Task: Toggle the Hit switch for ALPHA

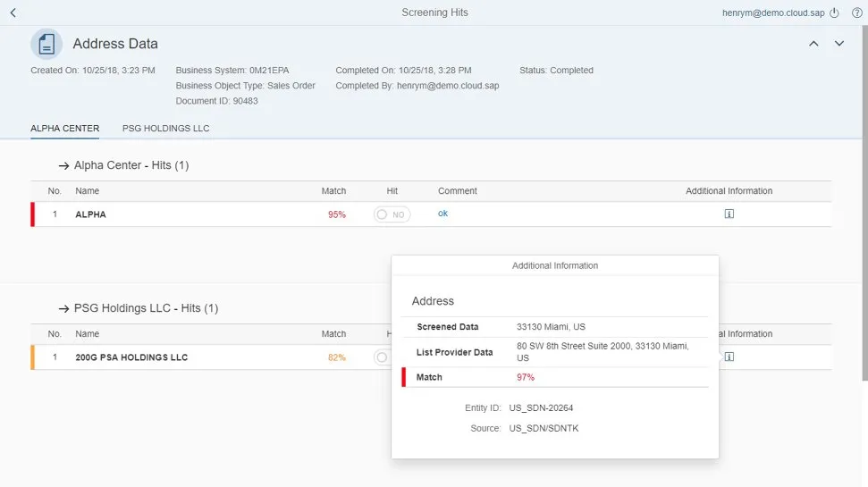Action: (x=392, y=214)
